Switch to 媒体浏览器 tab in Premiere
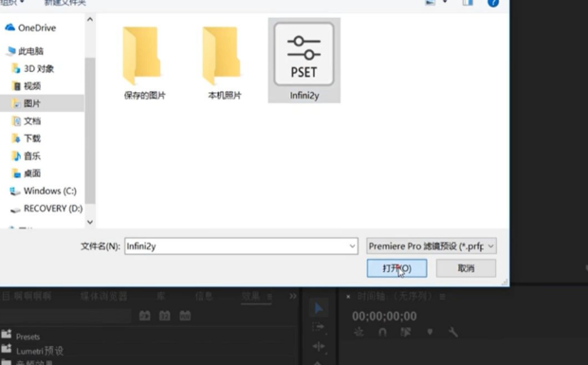The height and width of the screenshot is (365, 588). [x=103, y=297]
